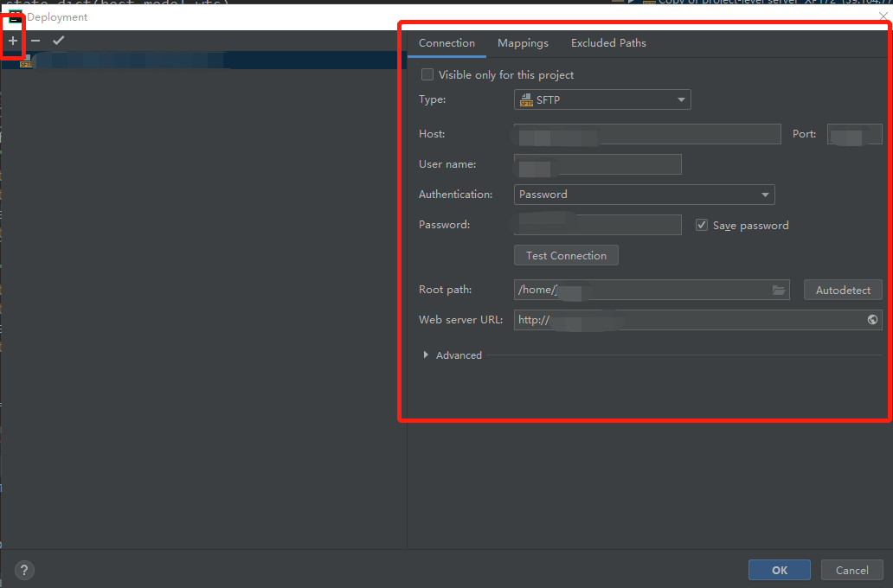This screenshot has width=893, height=588.
Task: Add a new deployment server with plus icon
Action: pos(12,41)
